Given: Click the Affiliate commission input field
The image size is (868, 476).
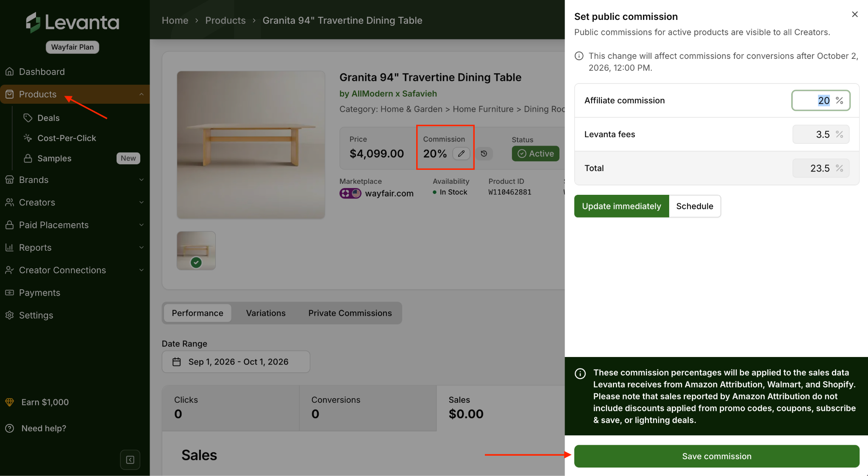Looking at the screenshot, I should [x=821, y=100].
